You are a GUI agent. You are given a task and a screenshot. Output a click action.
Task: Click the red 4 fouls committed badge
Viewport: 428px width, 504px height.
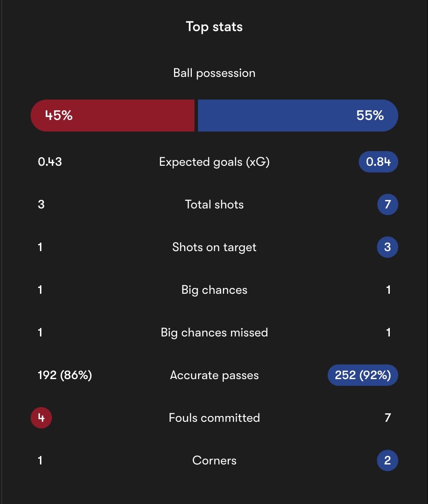[41, 418]
